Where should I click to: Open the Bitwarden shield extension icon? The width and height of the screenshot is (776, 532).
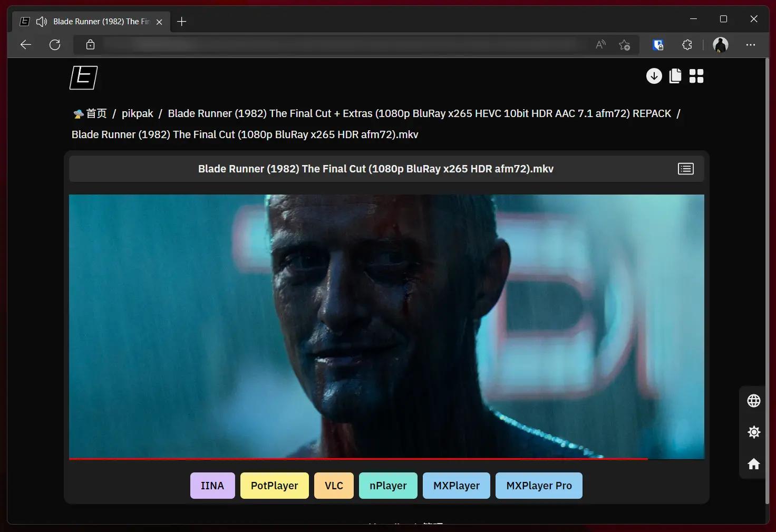[x=658, y=45]
